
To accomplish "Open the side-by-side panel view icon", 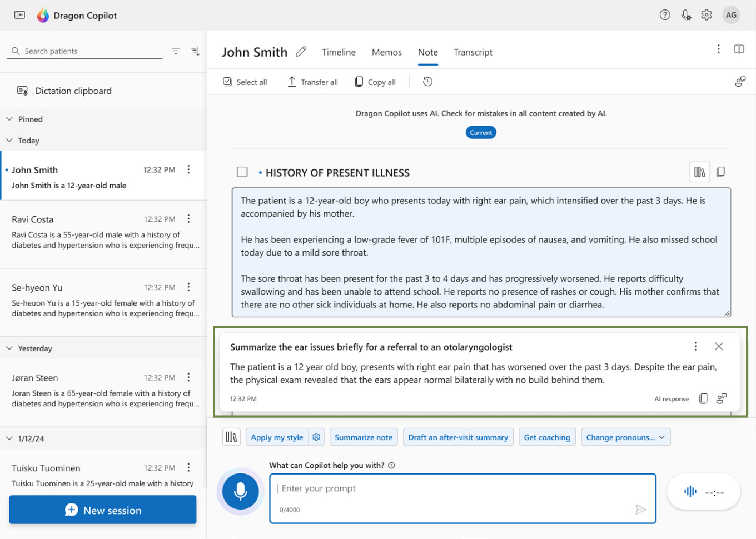I will 739,49.
